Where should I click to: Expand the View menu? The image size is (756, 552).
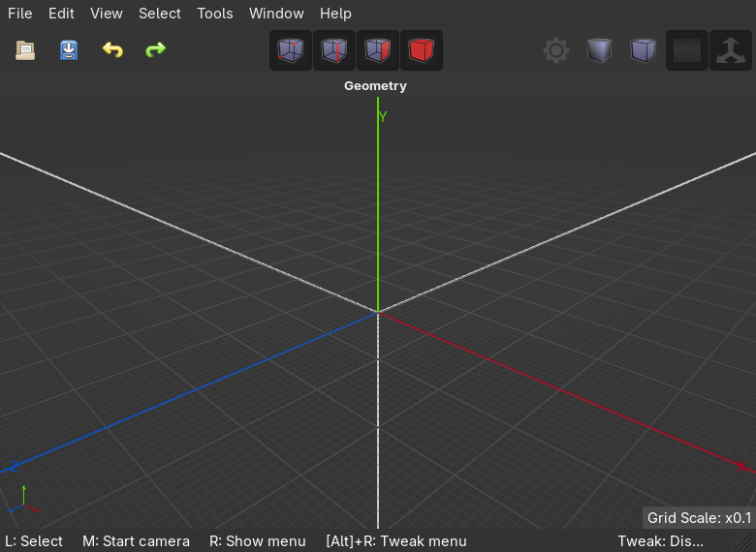(107, 14)
